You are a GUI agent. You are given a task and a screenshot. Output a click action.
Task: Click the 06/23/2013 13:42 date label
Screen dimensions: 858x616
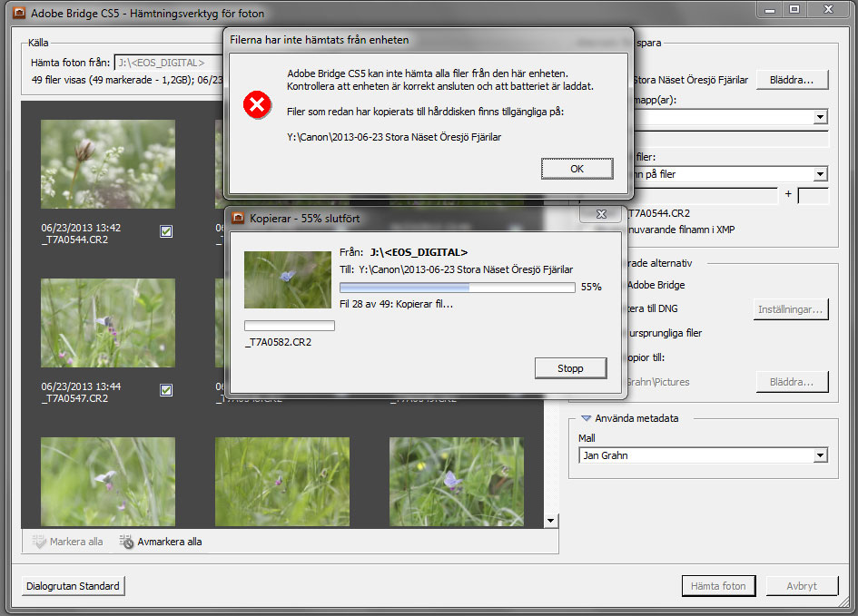[x=81, y=228]
